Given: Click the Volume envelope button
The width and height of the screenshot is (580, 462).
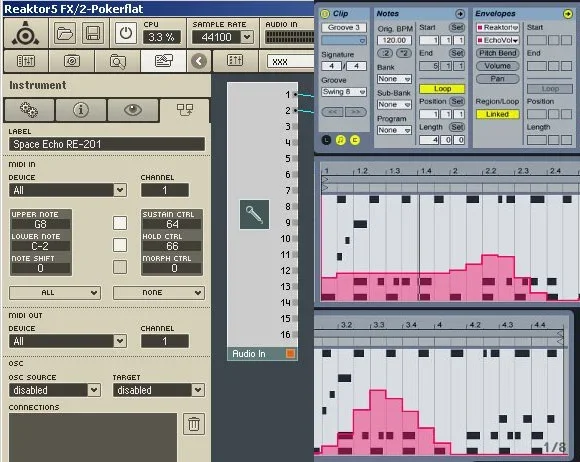Looking at the screenshot, I should coord(498,66).
